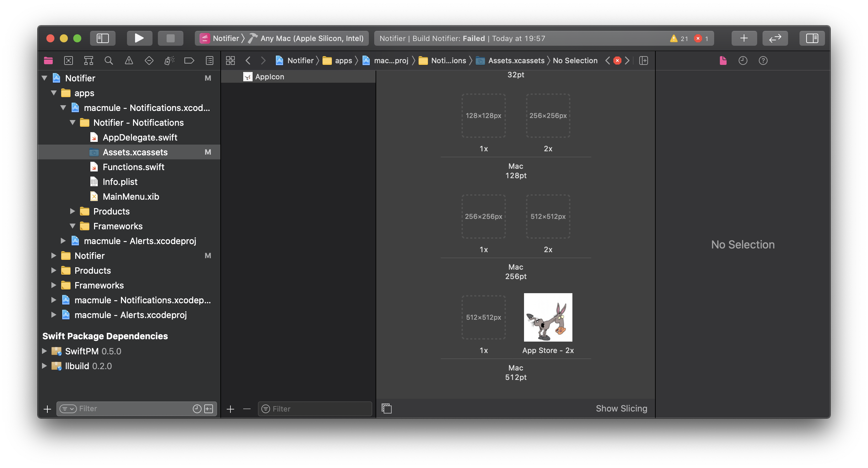Screen dimensions: 868x468
Task: Open the Find navigator magnifier icon
Action: [x=108, y=61]
